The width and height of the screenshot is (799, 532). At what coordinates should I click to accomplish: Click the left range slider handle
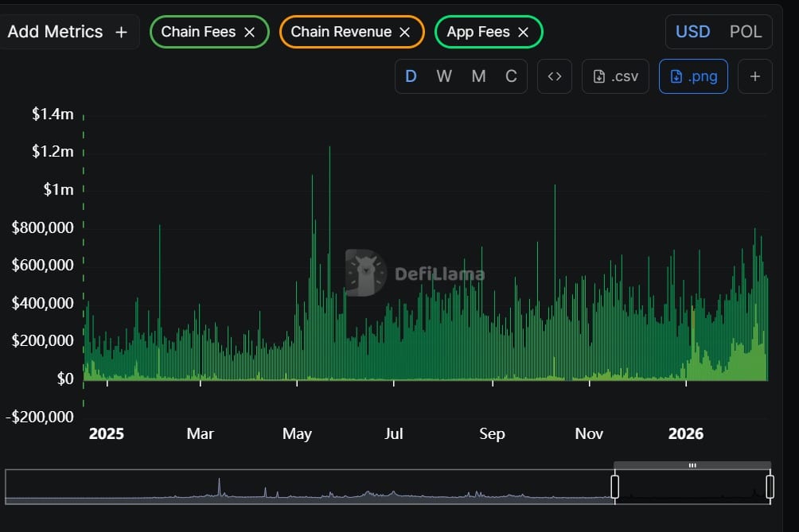coord(614,487)
